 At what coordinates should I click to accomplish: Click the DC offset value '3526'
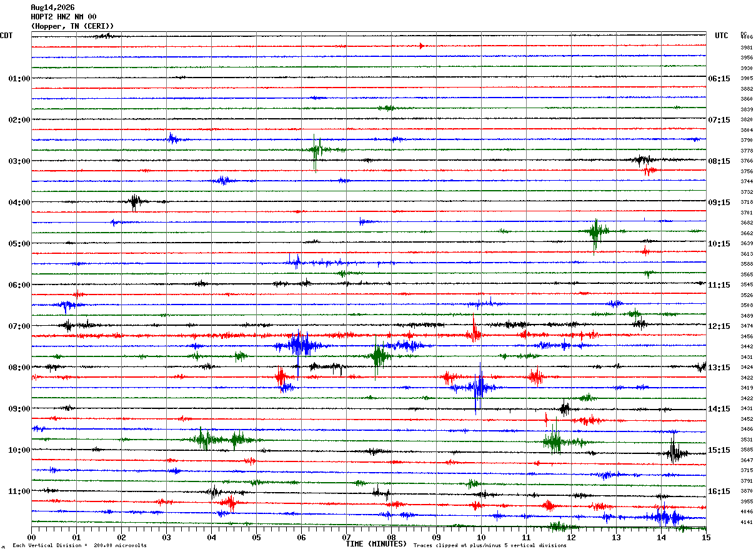coord(747,295)
